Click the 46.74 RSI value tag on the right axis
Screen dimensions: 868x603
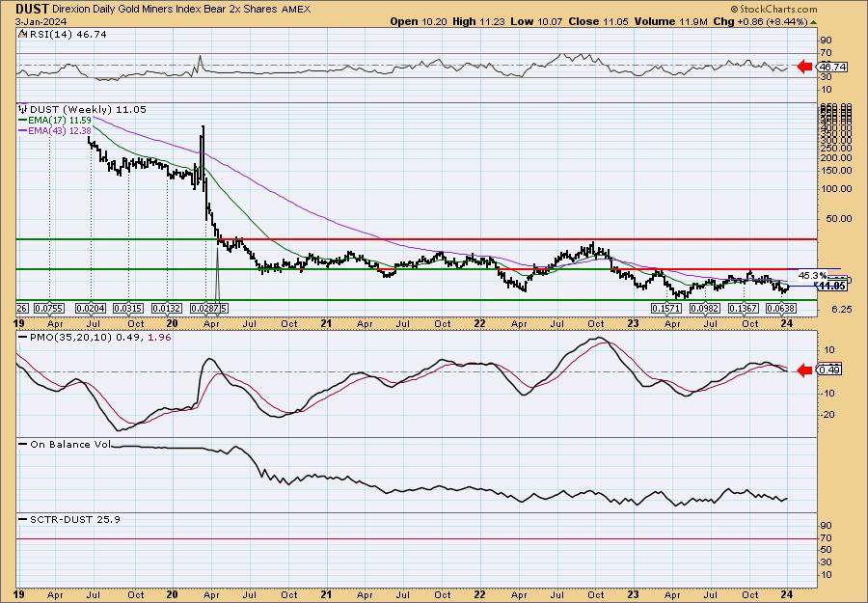832,67
